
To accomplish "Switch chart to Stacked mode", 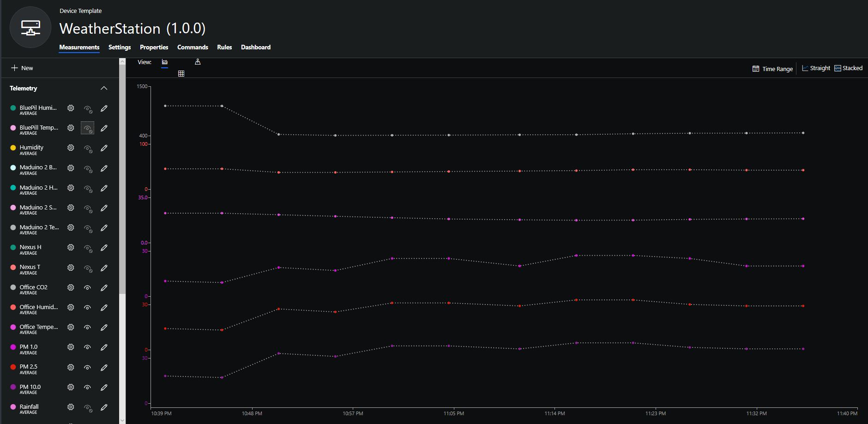I will click(x=848, y=68).
